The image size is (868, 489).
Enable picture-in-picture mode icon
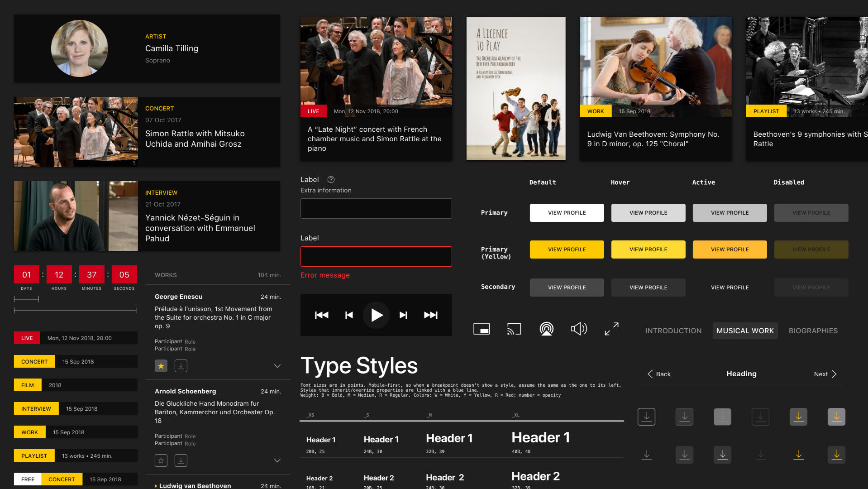point(481,329)
